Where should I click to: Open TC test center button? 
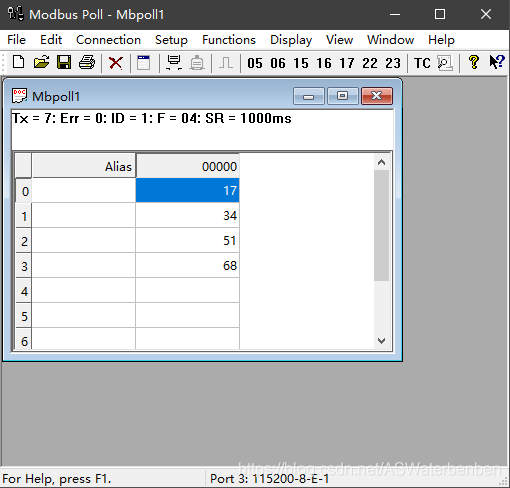[x=422, y=63]
